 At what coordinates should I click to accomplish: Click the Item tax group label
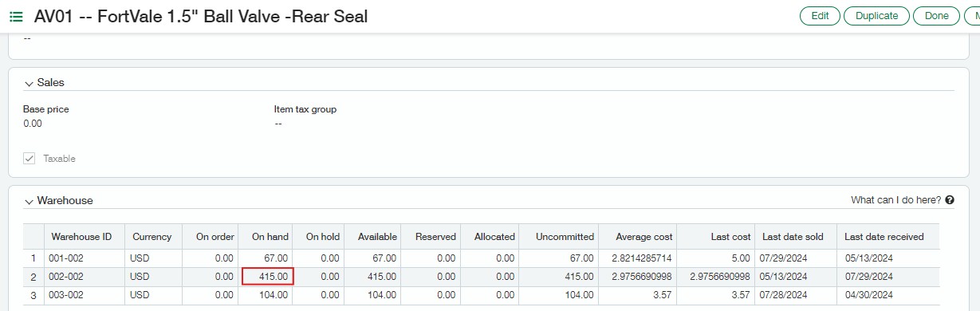click(305, 109)
